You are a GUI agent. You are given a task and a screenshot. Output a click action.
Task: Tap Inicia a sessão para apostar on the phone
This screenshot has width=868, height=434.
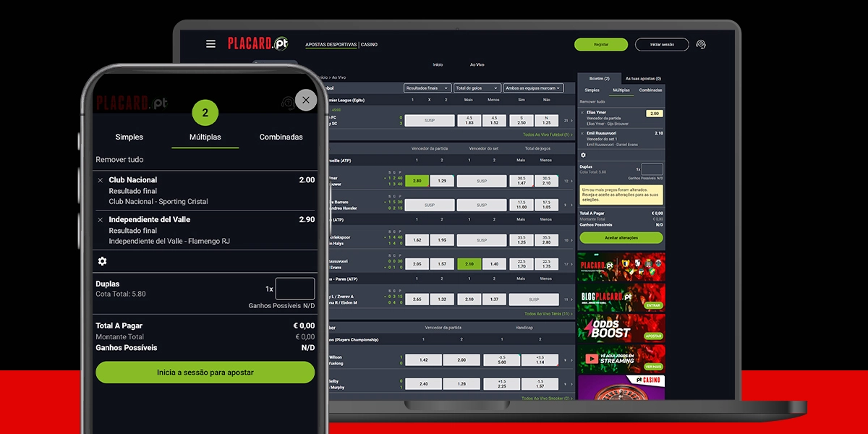[x=205, y=373]
